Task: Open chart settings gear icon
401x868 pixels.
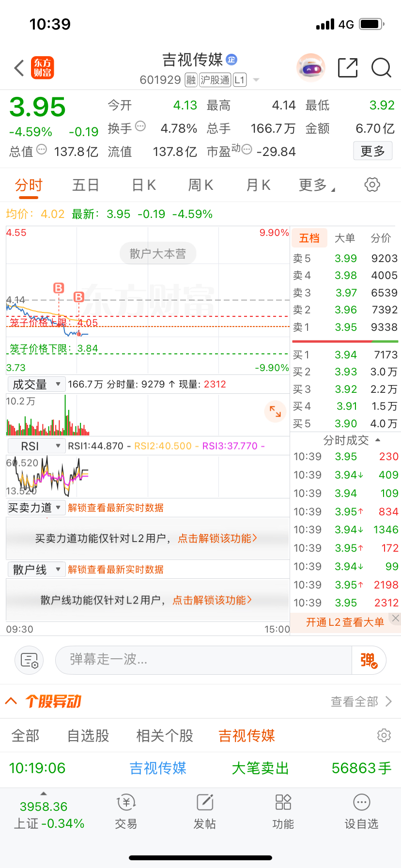Action: pos(372,185)
